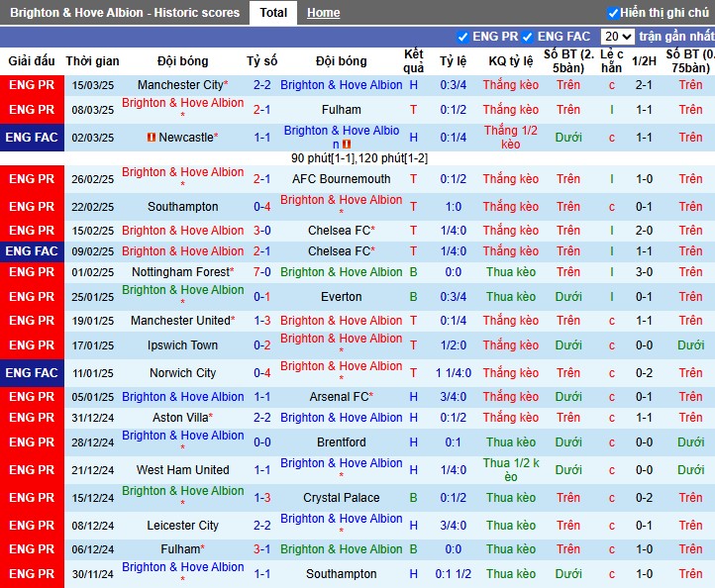Screen dimensions: 715x588
Task: Click Brentford team name
Action: click(x=341, y=442)
